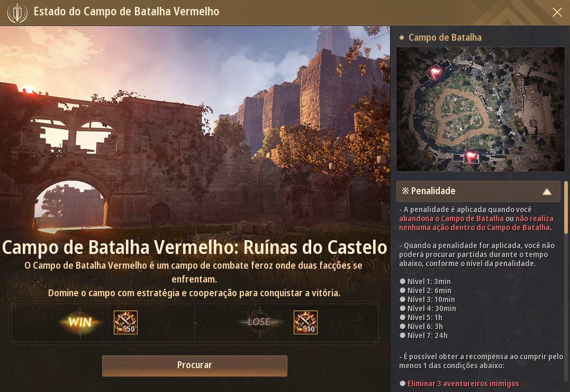Viewport: 570px width, 392px height.
Task: Click the upper-left red flag map marker
Action: click(x=435, y=72)
